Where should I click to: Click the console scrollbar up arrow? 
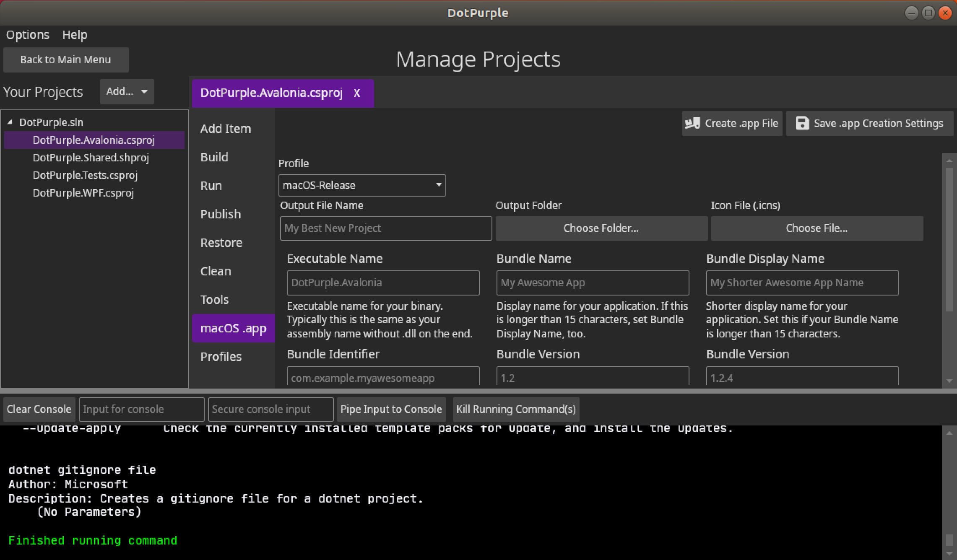click(949, 433)
